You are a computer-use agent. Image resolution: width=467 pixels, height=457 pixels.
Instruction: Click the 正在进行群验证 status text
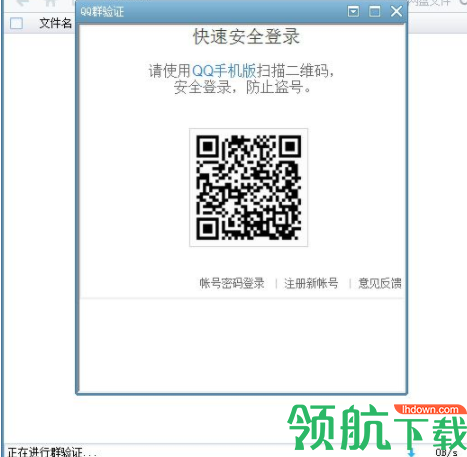pyautogui.click(x=52, y=452)
